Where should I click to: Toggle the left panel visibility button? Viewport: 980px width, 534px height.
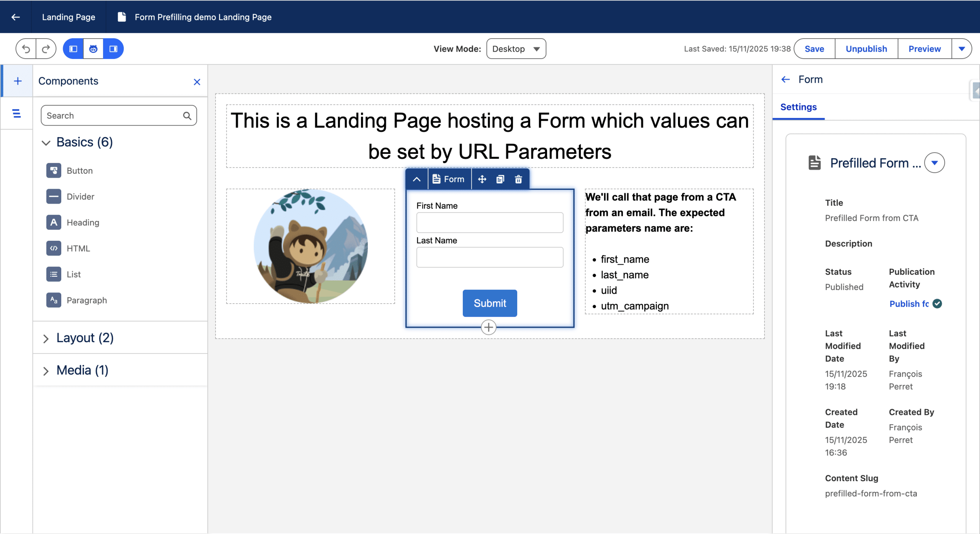coord(73,49)
